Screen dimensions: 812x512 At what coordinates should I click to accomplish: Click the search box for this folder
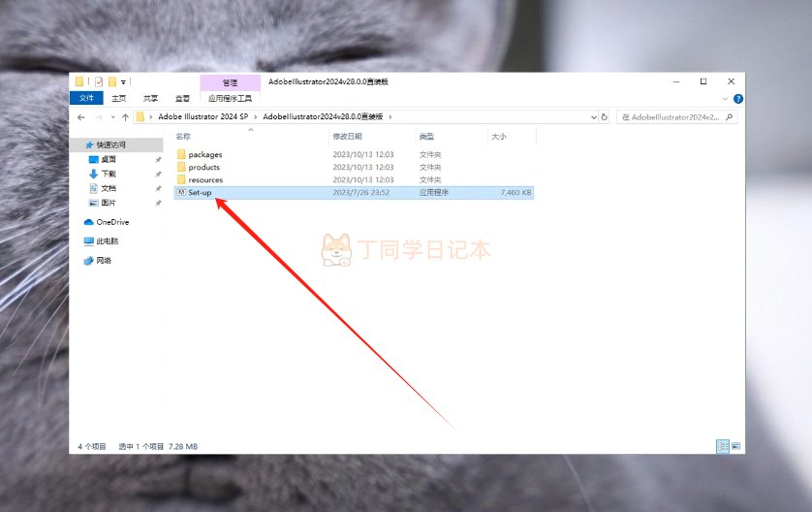(x=677, y=117)
